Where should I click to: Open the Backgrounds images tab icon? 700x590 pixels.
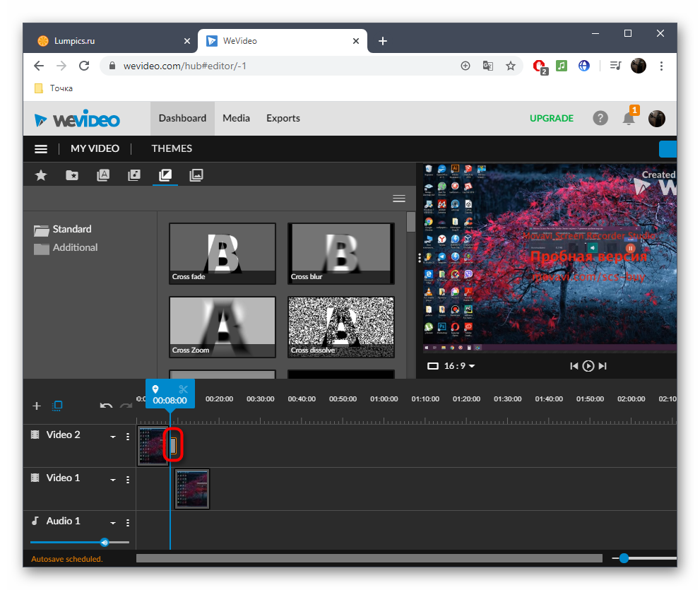[x=196, y=175]
